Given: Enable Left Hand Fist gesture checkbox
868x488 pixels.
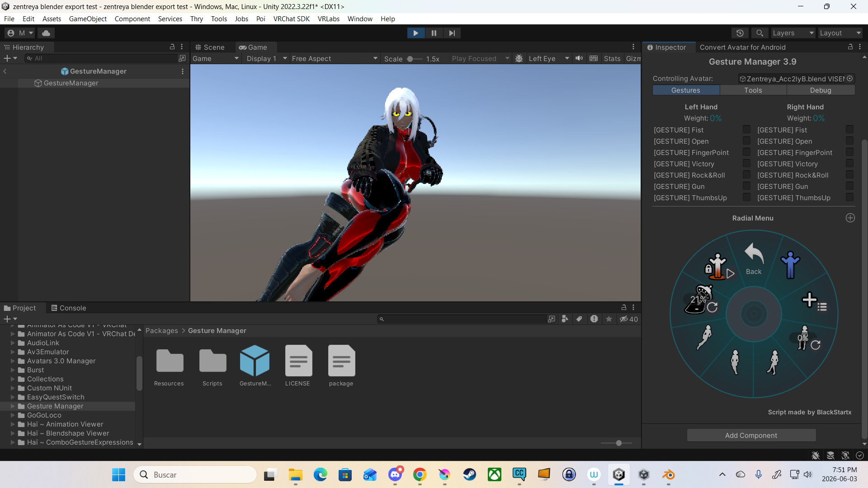Looking at the screenshot, I should click(746, 130).
